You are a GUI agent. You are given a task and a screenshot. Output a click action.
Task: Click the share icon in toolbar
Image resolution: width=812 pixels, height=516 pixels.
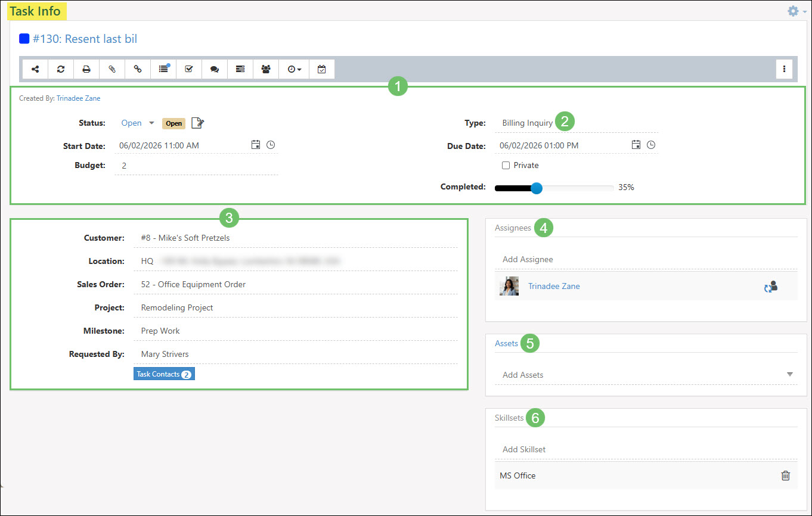coord(35,69)
